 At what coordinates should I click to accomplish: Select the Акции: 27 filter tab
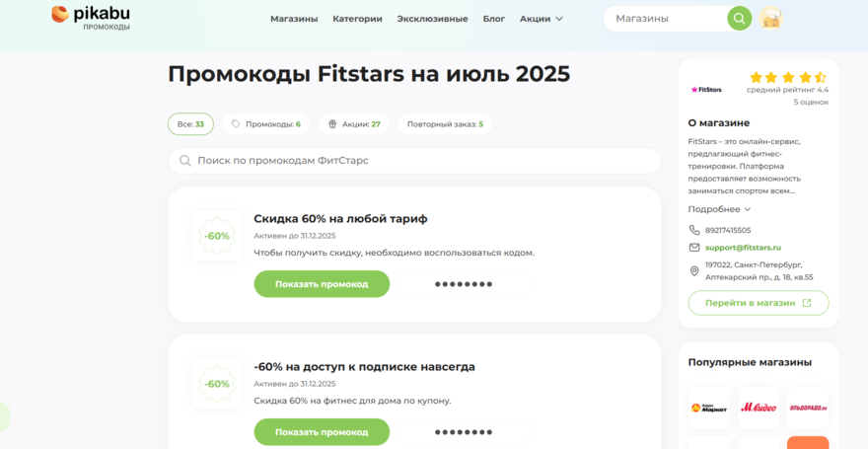[354, 124]
